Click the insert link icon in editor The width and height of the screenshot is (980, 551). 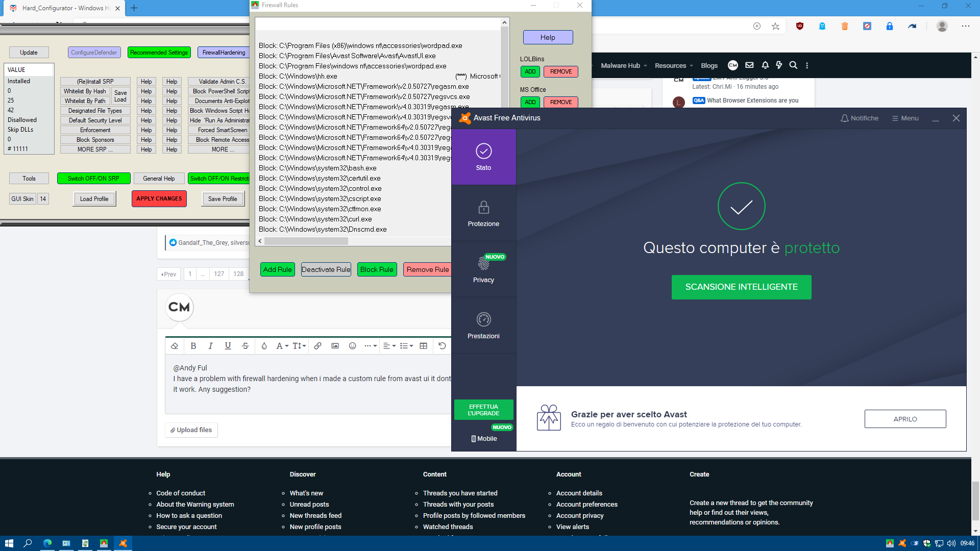click(x=317, y=346)
